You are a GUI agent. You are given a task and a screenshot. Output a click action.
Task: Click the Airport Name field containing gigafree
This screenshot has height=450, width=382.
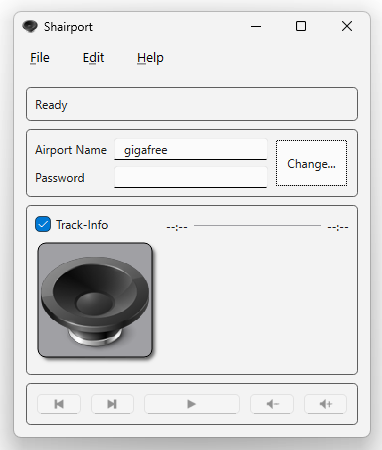click(x=191, y=150)
